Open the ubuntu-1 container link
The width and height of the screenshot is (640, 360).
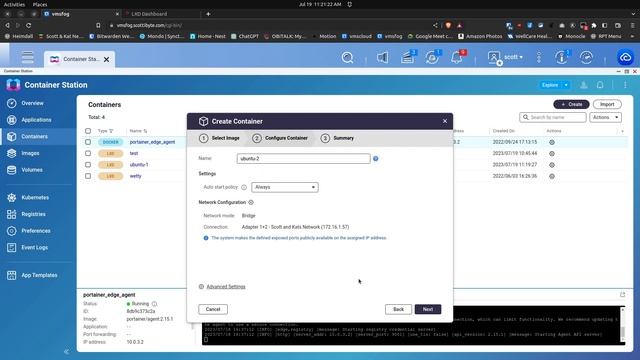coord(139,165)
